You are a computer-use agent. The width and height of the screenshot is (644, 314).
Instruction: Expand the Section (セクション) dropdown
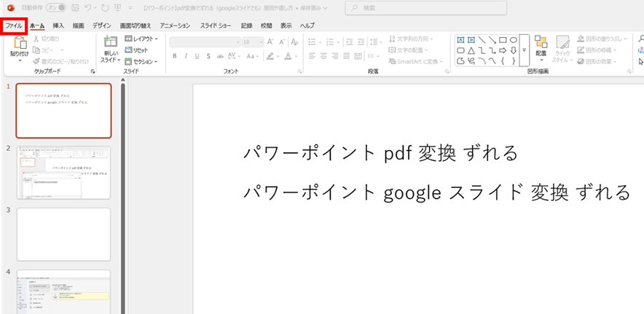click(x=141, y=61)
